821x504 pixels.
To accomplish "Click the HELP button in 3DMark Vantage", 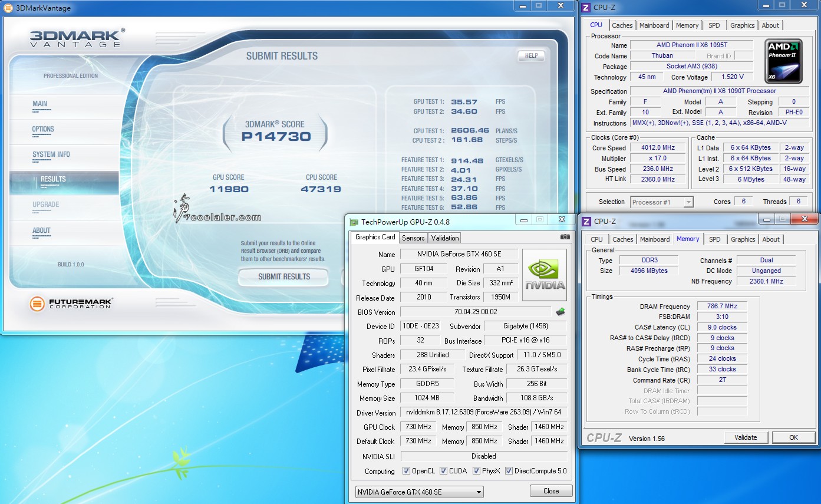I will coord(531,56).
